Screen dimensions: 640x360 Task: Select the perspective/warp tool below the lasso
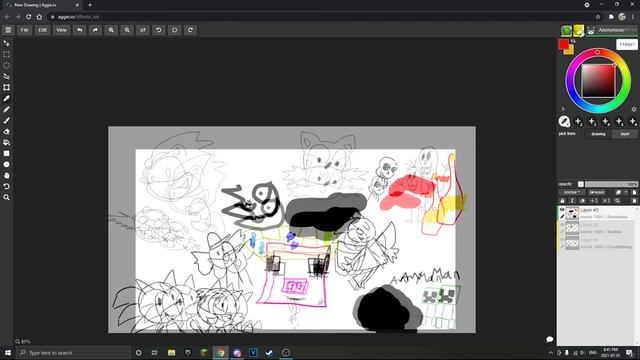tap(7, 76)
